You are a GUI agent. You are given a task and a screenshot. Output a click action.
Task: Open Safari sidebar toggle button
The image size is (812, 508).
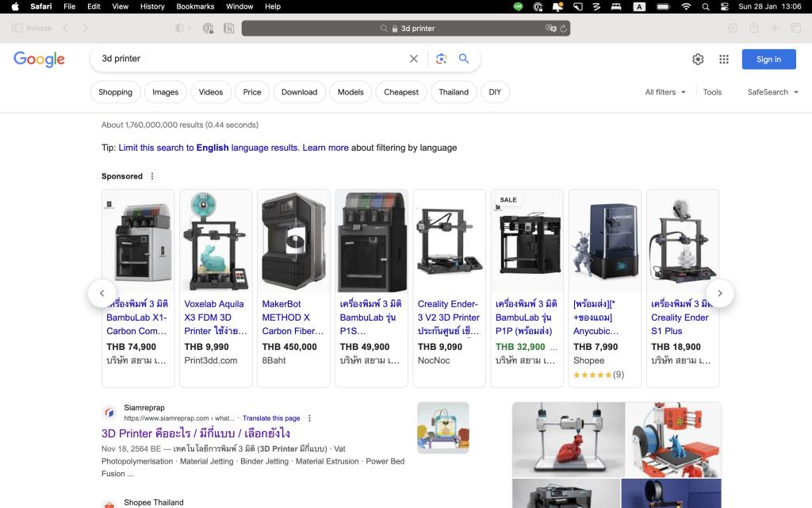coord(17,29)
